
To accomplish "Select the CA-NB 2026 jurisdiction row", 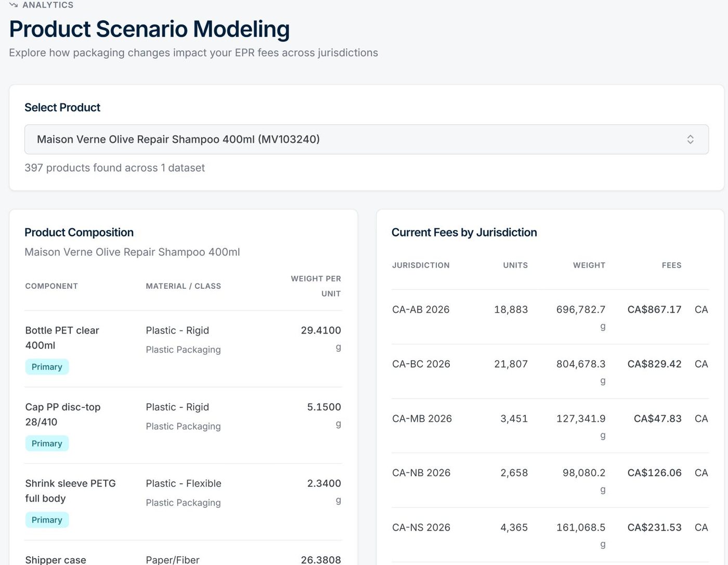I will pos(550,480).
